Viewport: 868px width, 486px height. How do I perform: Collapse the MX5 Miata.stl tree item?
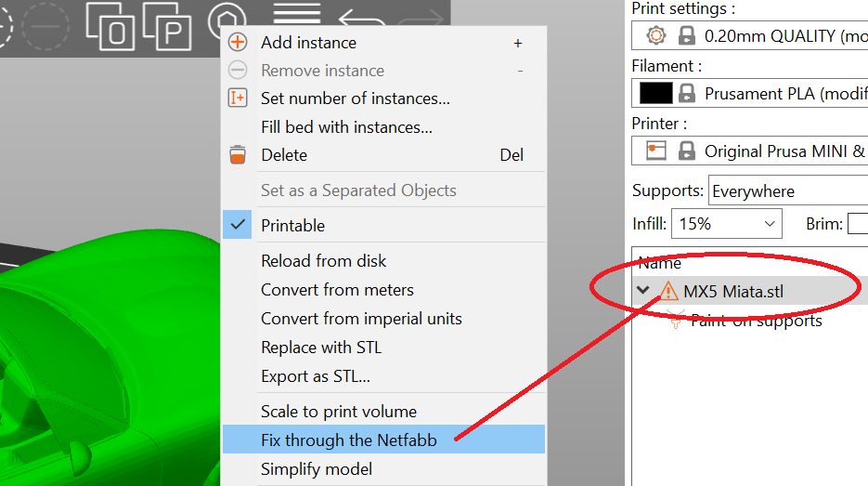643,291
